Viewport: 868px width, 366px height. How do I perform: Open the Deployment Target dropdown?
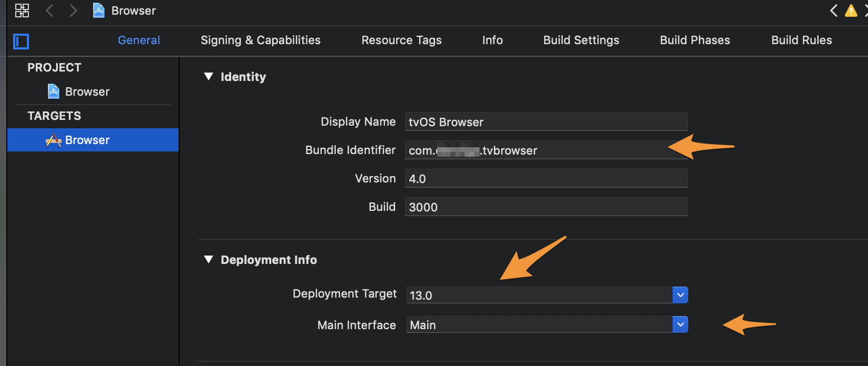click(680, 295)
